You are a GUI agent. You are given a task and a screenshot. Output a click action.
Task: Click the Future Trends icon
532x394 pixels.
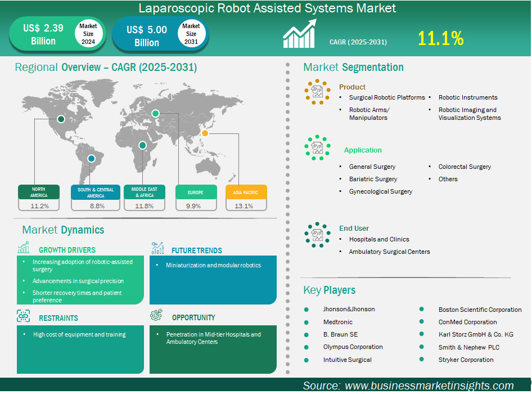point(157,248)
